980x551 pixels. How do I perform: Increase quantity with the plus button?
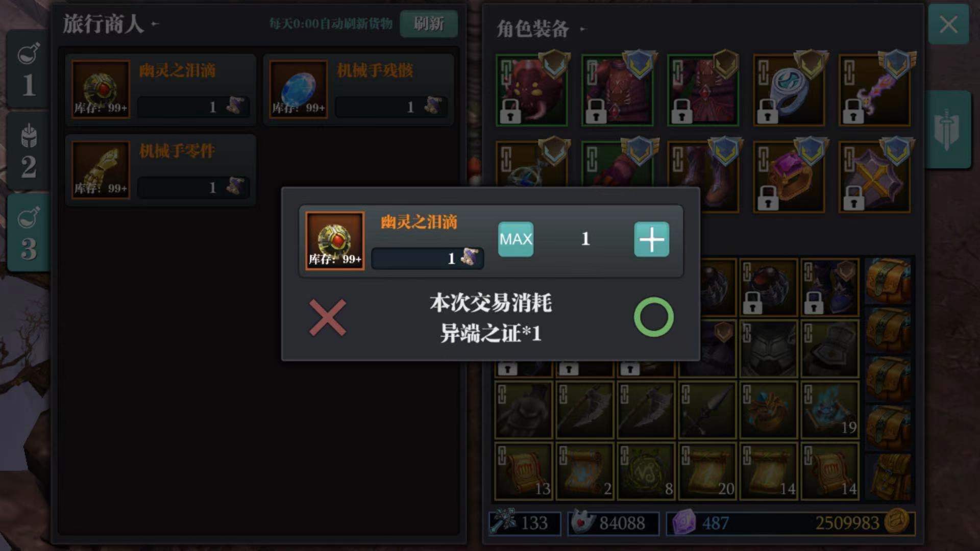[651, 239]
